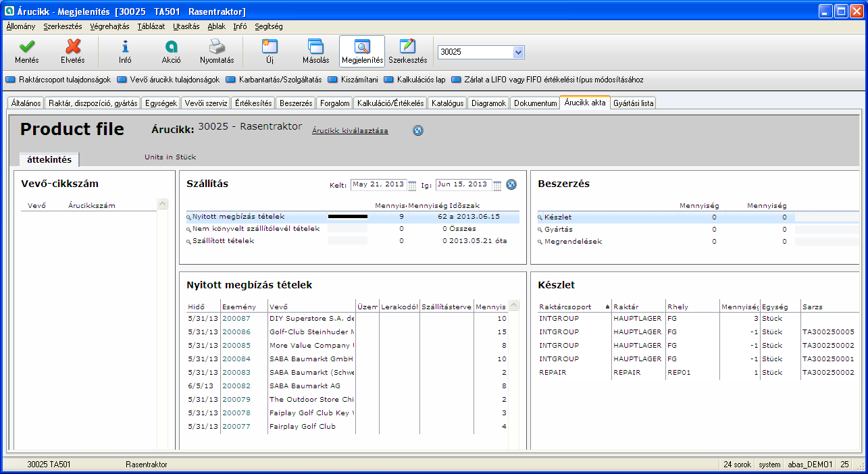Click abas_DEMO1 in the status bar
Image resolution: width=868 pixels, height=474 pixels.
(x=810, y=465)
